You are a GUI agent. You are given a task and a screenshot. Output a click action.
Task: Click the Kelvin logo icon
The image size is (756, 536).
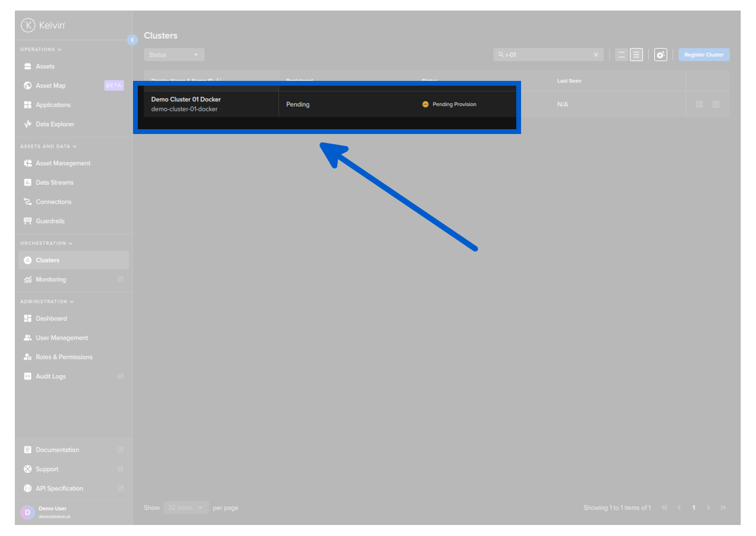coord(28,25)
